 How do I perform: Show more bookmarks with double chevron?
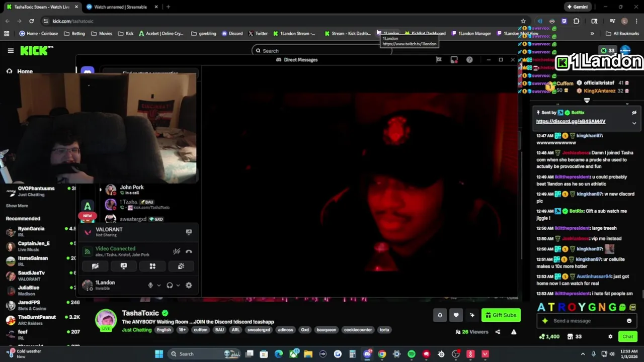point(592,34)
